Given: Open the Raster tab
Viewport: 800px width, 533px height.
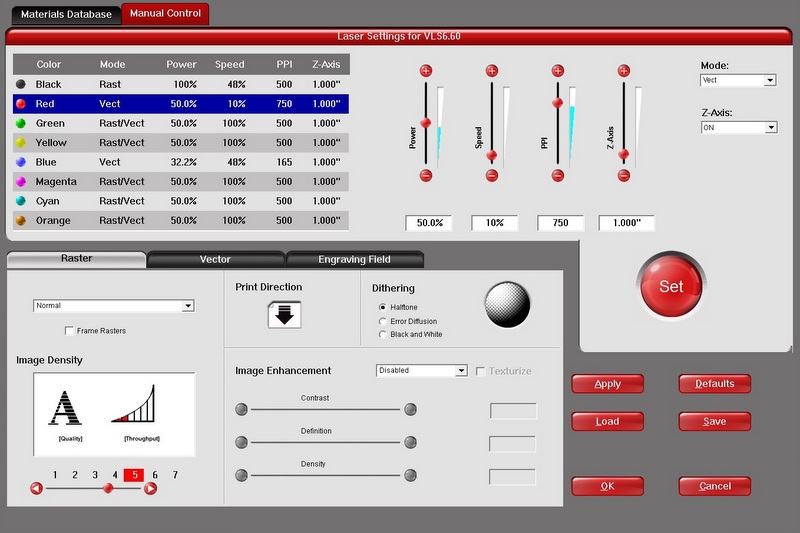Looking at the screenshot, I should tap(77, 259).
